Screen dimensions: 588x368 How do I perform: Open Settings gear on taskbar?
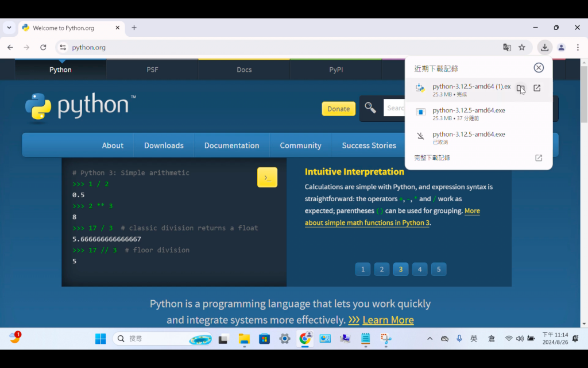pos(285,339)
